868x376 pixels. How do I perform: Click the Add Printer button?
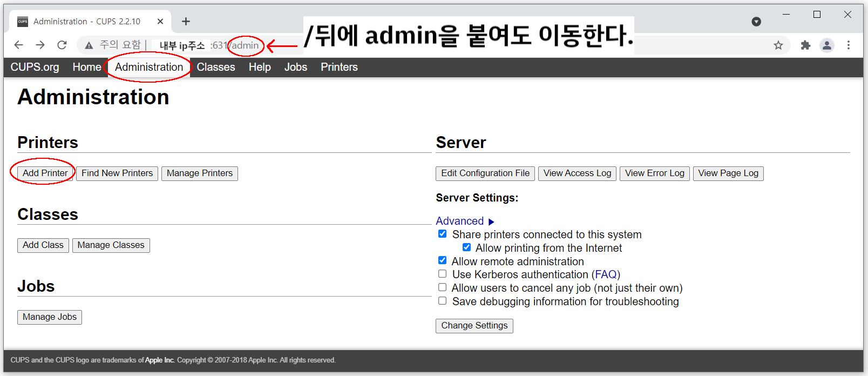[x=45, y=173]
